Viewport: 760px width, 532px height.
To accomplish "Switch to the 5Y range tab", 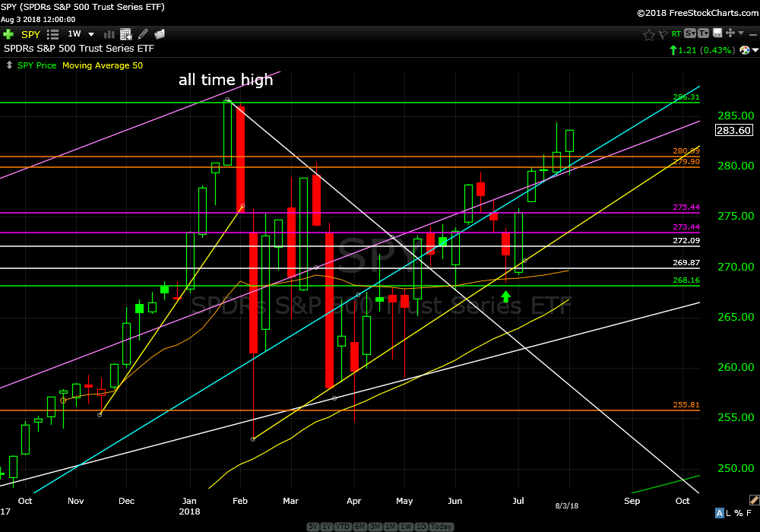I will click(313, 527).
